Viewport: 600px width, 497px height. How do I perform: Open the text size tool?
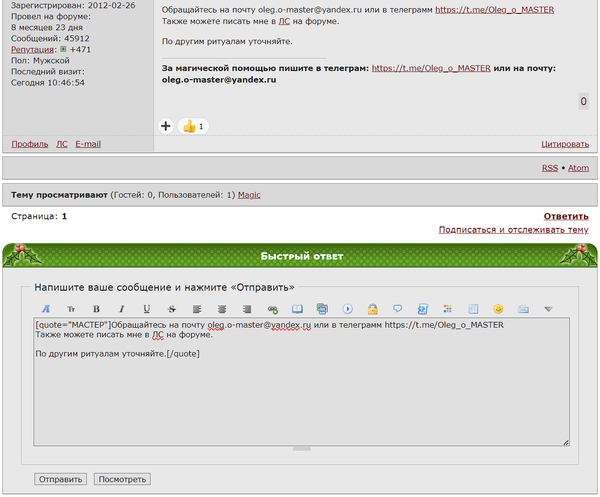pos(71,309)
